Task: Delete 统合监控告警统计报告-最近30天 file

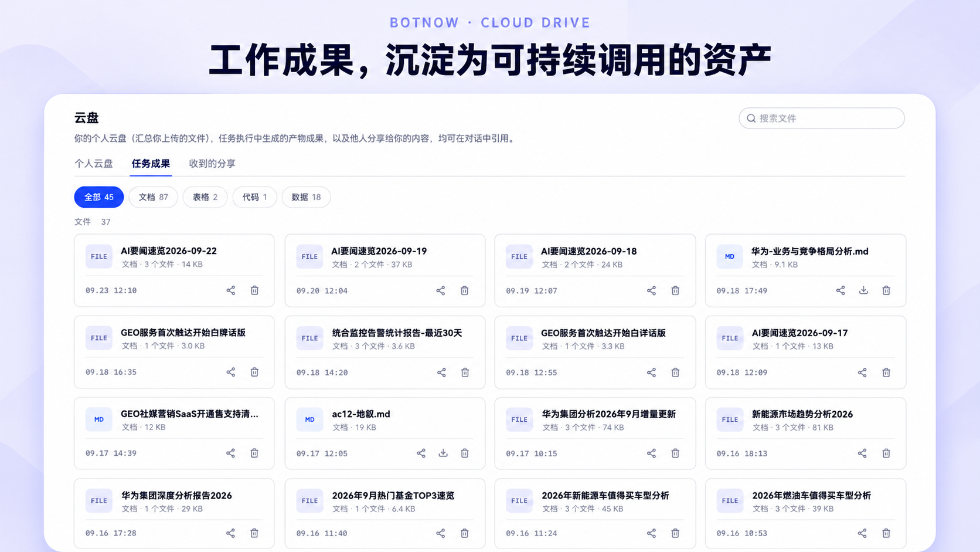Action: pos(465,372)
